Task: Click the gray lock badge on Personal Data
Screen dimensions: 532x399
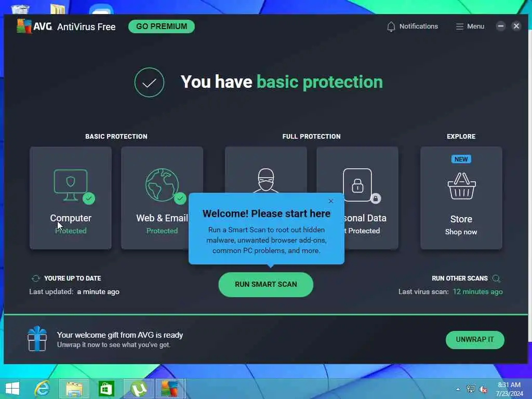Action: pyautogui.click(x=376, y=198)
